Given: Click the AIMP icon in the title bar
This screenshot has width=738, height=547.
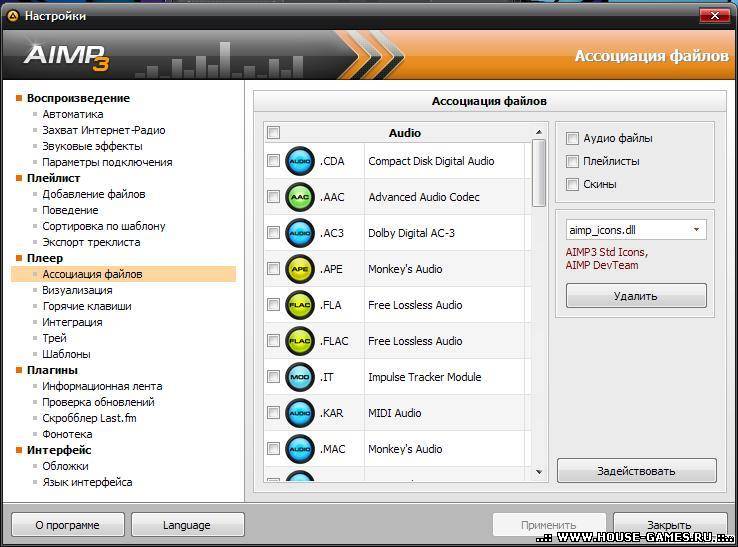Looking at the screenshot, I should (13, 16).
